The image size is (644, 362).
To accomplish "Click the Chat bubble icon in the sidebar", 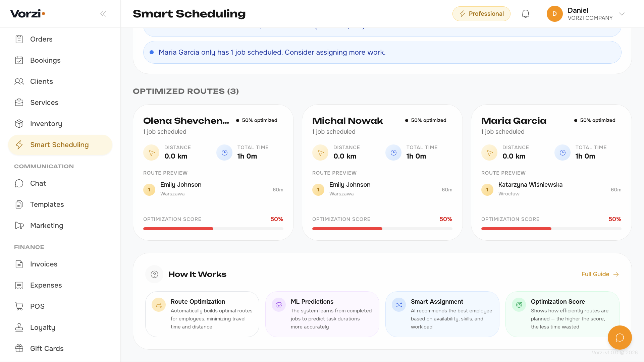I will click(19, 183).
